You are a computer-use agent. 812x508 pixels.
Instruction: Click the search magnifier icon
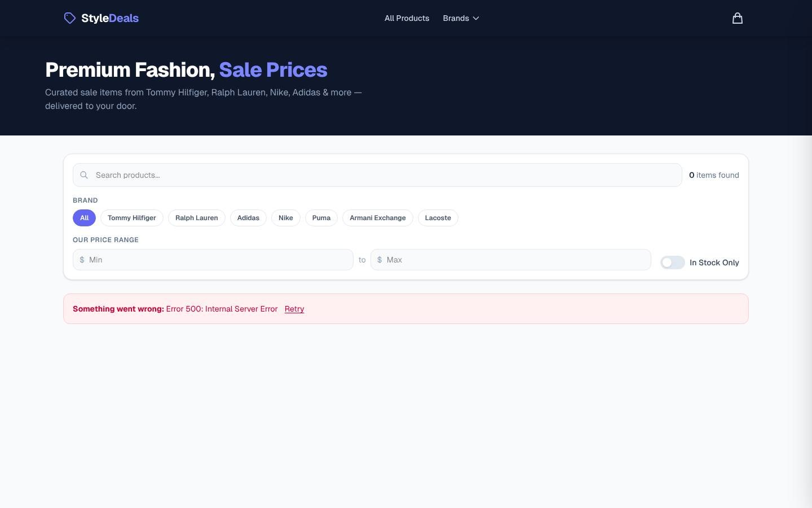84,175
